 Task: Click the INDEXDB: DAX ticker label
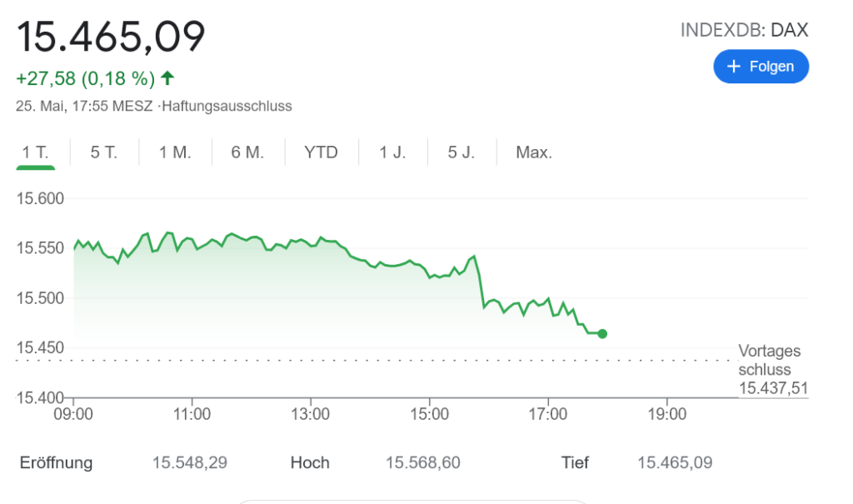pyautogui.click(x=744, y=31)
